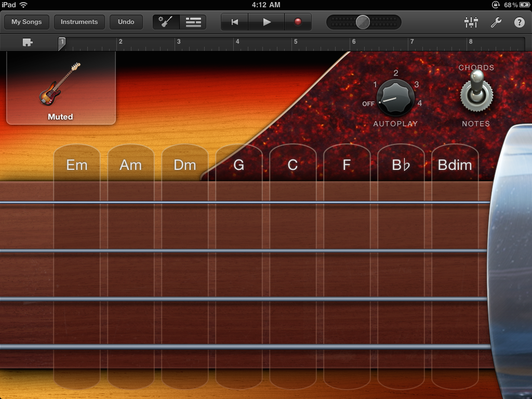Open song sections puzzle piece icon
The height and width of the screenshot is (399, 532).
click(28, 42)
